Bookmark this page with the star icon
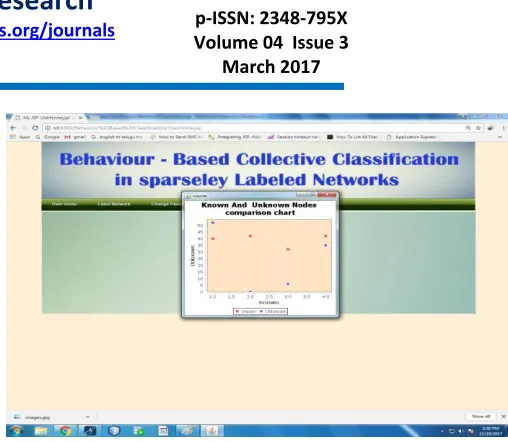This screenshot has height=442, width=508. click(x=478, y=128)
